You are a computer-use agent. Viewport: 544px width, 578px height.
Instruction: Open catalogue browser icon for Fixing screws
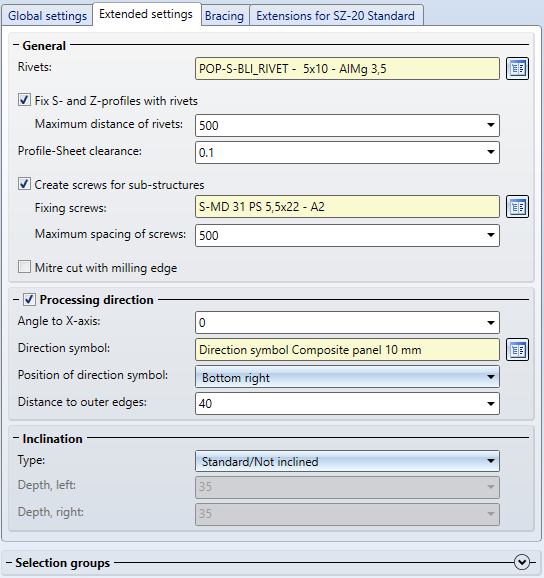[x=517, y=207]
